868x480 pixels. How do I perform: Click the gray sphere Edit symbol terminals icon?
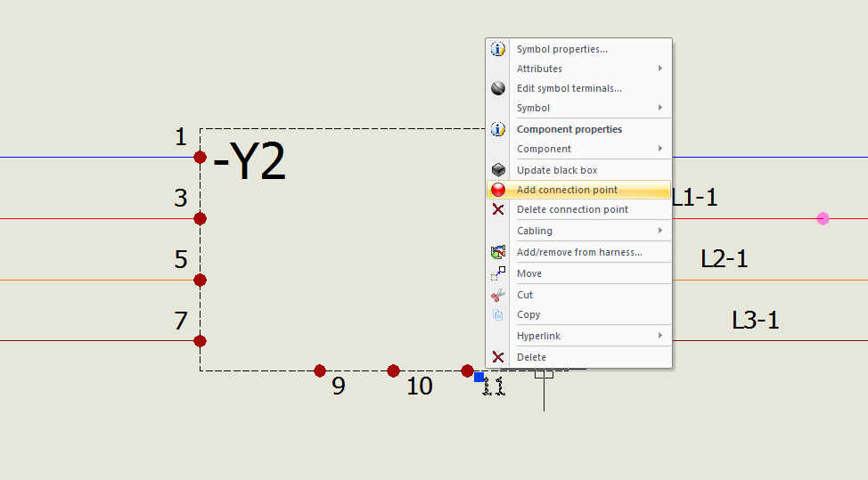(x=498, y=88)
